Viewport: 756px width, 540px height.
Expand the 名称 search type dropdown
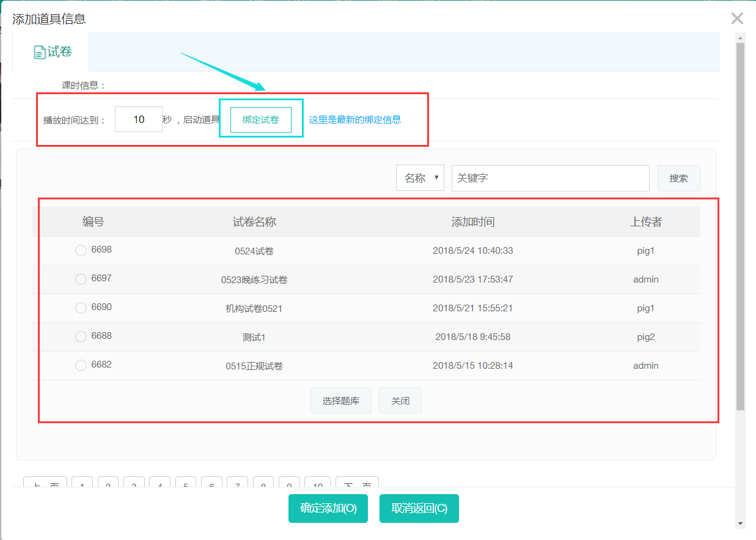pyautogui.click(x=420, y=178)
